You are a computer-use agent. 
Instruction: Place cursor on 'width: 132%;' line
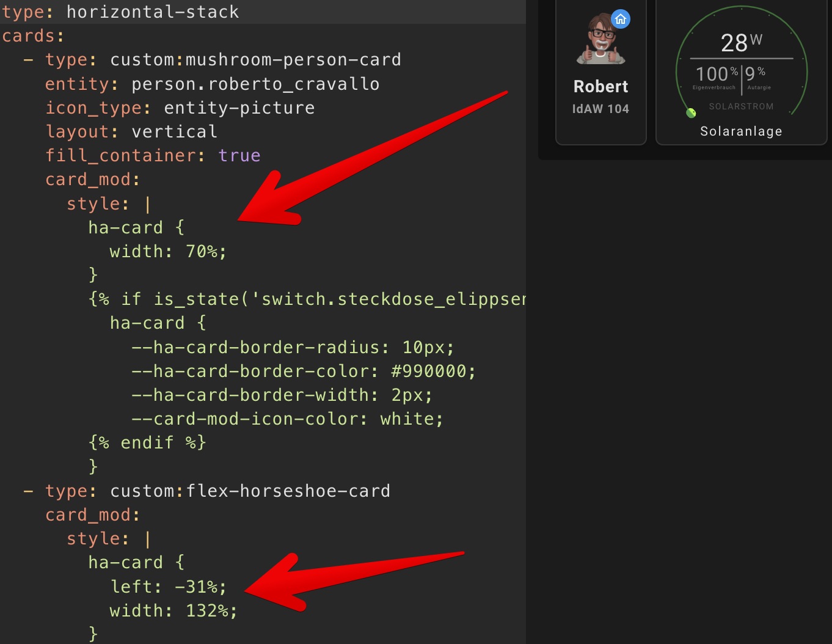pyautogui.click(x=173, y=611)
